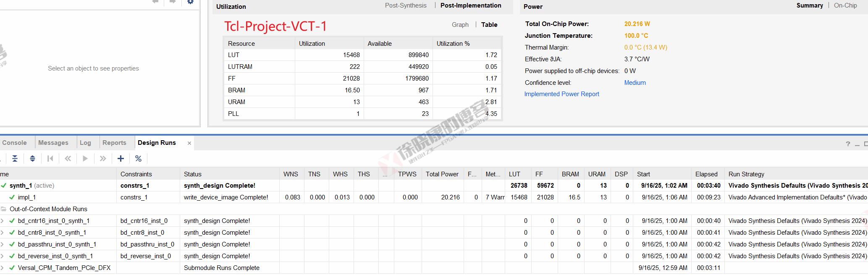Image resolution: width=868 pixels, height=275 pixels.
Task: Switch to the Console tab
Action: pyautogui.click(x=15, y=143)
